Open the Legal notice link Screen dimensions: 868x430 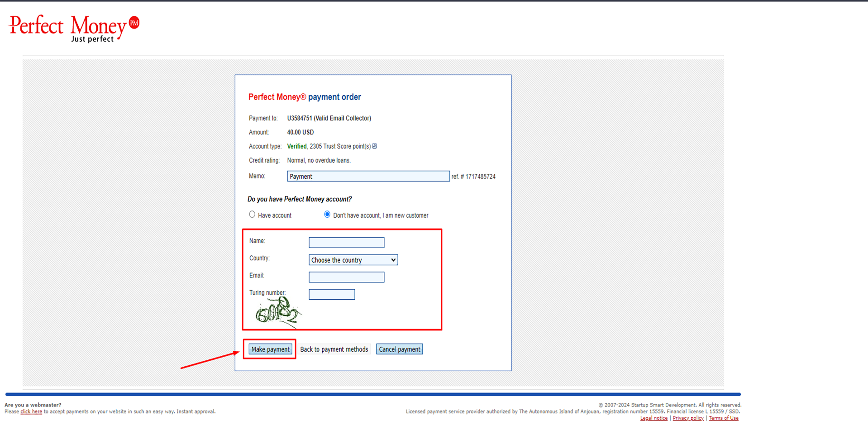(x=653, y=418)
